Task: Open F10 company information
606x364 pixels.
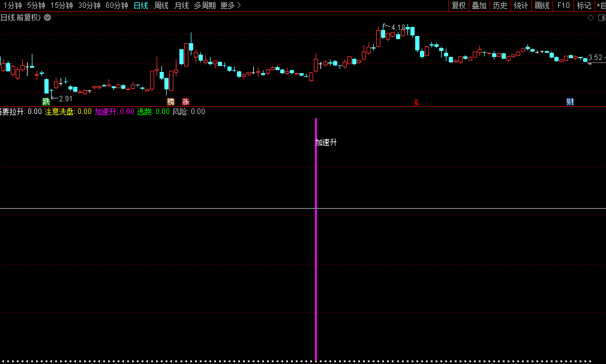Action: tap(563, 5)
